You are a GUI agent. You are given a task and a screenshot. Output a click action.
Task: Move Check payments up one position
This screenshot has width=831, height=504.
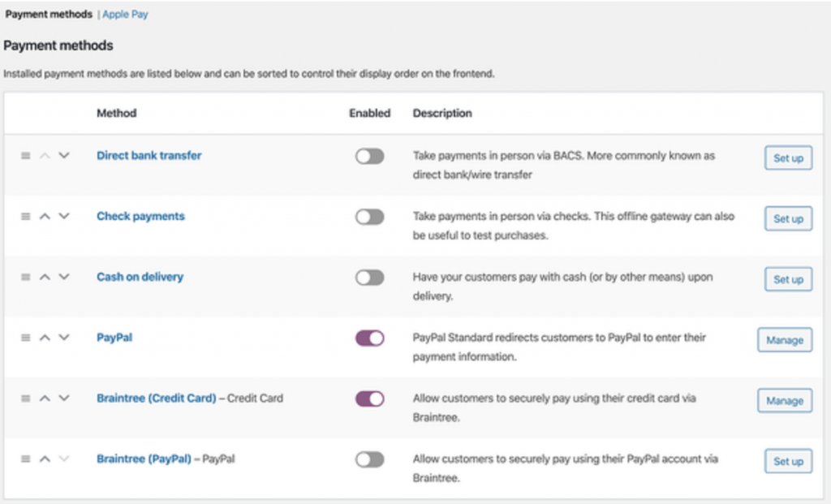coord(45,216)
